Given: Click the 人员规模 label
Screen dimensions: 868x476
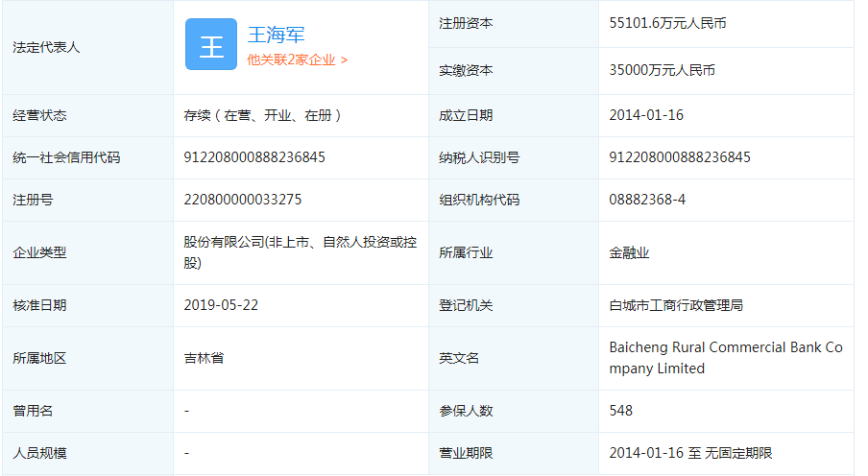Looking at the screenshot, I should click(39, 453).
